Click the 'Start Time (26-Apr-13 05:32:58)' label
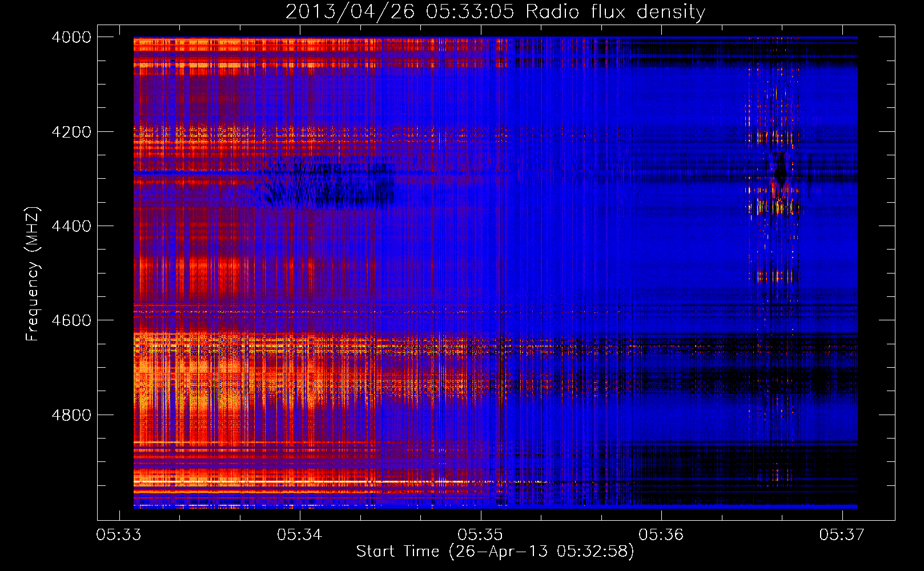Image resolution: width=924 pixels, height=571 pixels. (495, 552)
